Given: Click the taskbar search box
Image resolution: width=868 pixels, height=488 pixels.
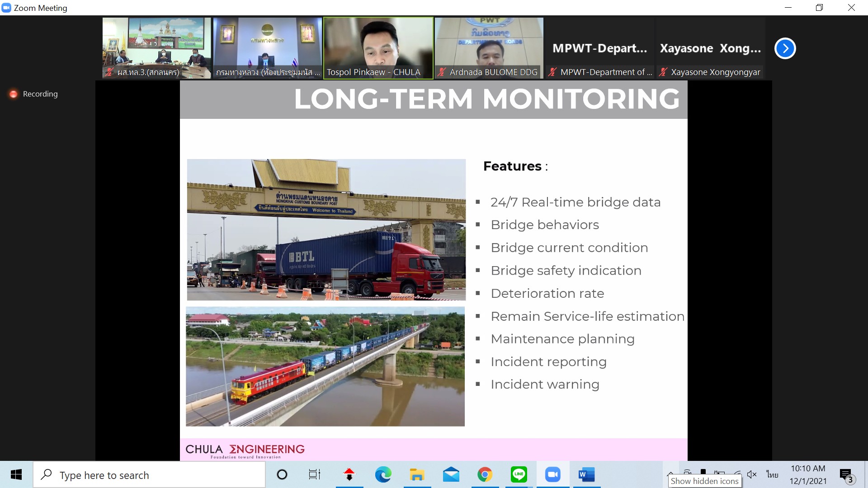Looking at the screenshot, I should click(x=149, y=475).
